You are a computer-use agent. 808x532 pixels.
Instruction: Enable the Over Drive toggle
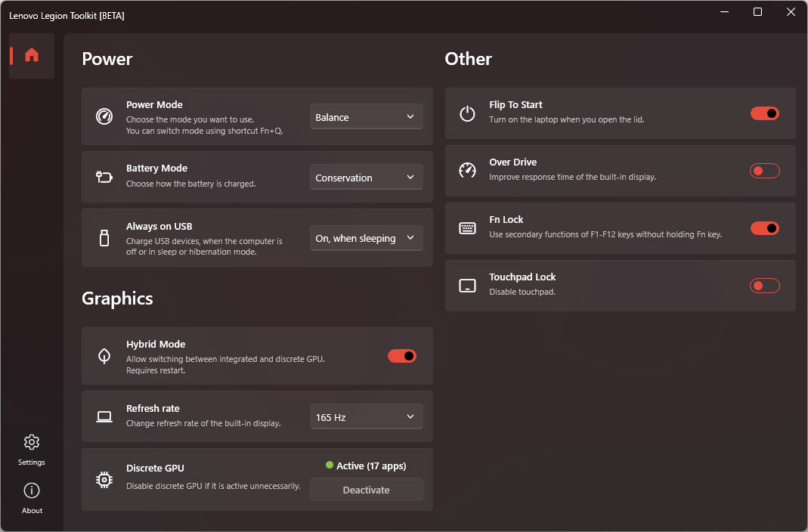coord(765,171)
